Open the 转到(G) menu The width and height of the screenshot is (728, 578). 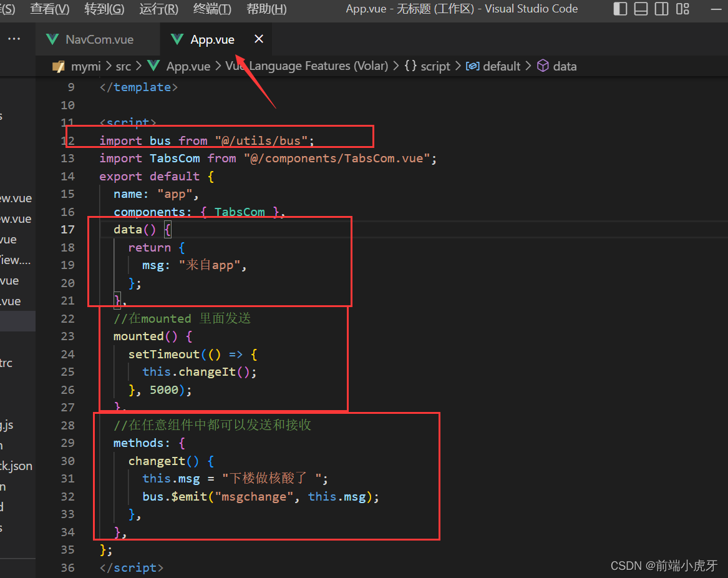coord(104,9)
